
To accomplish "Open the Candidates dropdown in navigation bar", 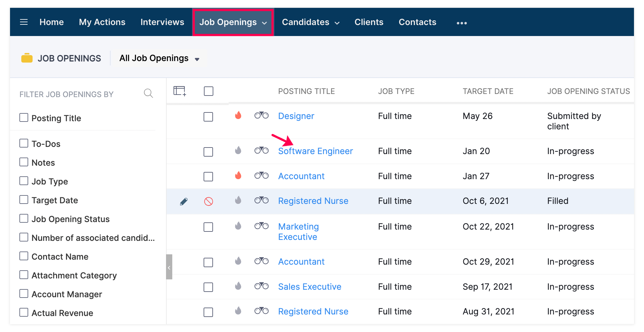I will pyautogui.click(x=311, y=22).
